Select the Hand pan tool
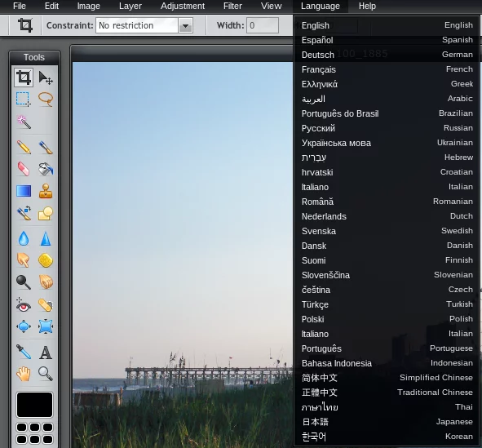This screenshot has height=448, width=482. coord(24,374)
